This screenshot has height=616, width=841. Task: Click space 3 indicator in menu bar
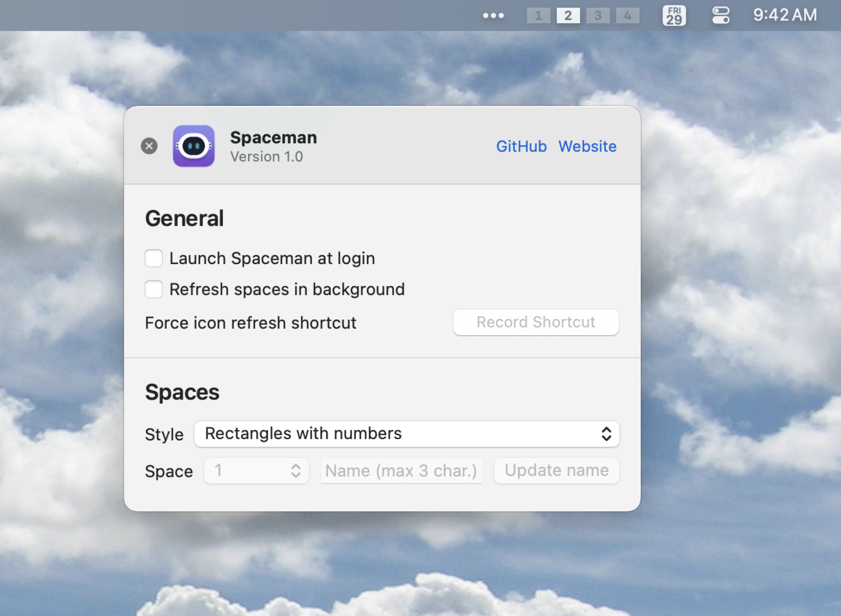click(597, 16)
